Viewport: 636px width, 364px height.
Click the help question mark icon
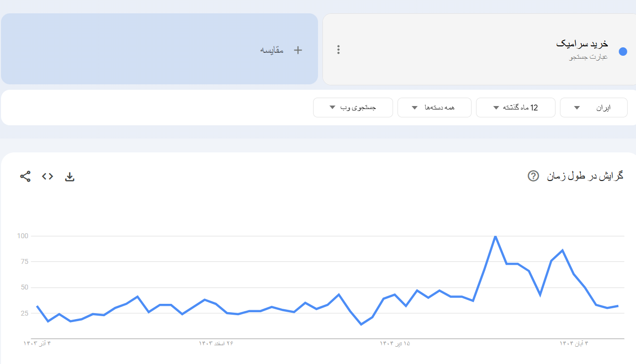coord(533,176)
